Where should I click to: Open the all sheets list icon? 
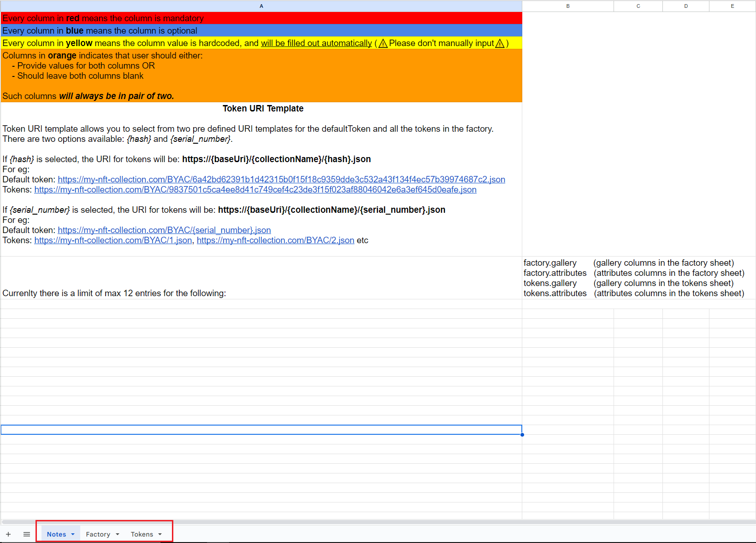pyautogui.click(x=27, y=534)
